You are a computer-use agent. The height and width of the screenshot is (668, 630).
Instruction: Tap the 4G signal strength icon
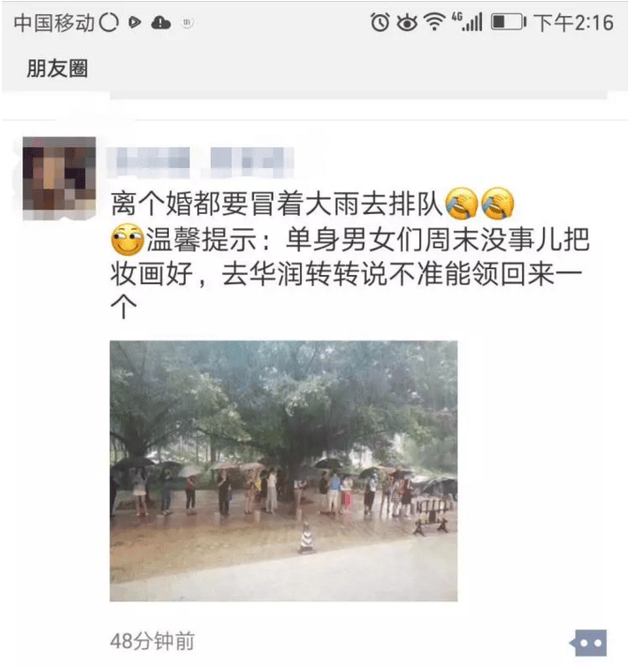(x=467, y=22)
